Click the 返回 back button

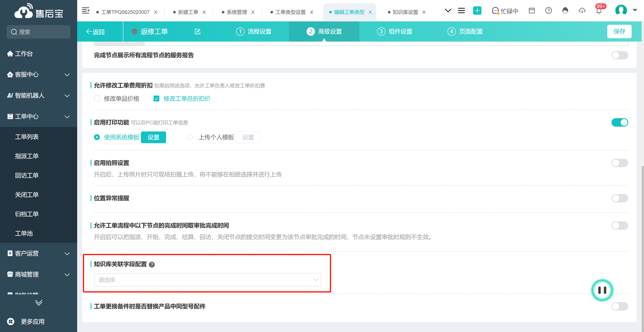point(95,32)
